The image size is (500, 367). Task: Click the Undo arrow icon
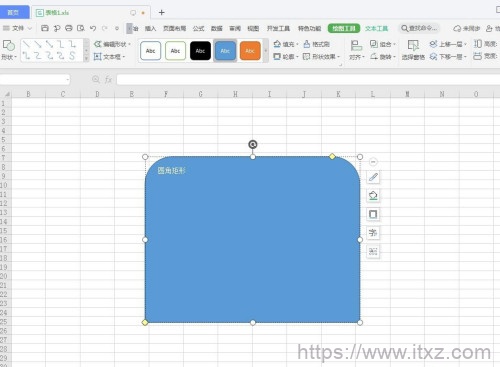pos(93,28)
